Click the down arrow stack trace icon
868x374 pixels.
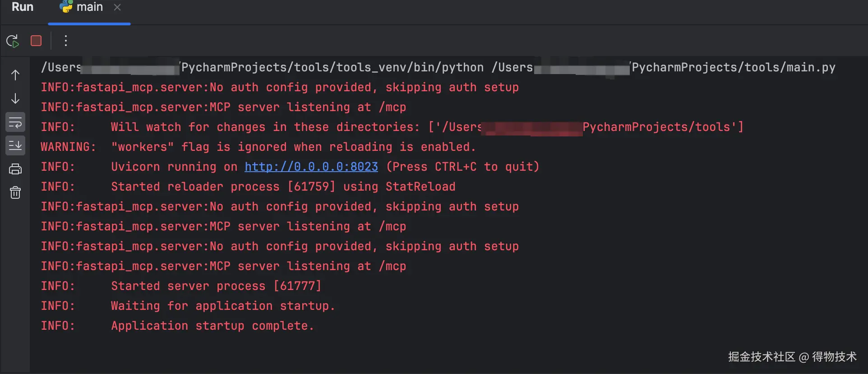pyautogui.click(x=15, y=98)
